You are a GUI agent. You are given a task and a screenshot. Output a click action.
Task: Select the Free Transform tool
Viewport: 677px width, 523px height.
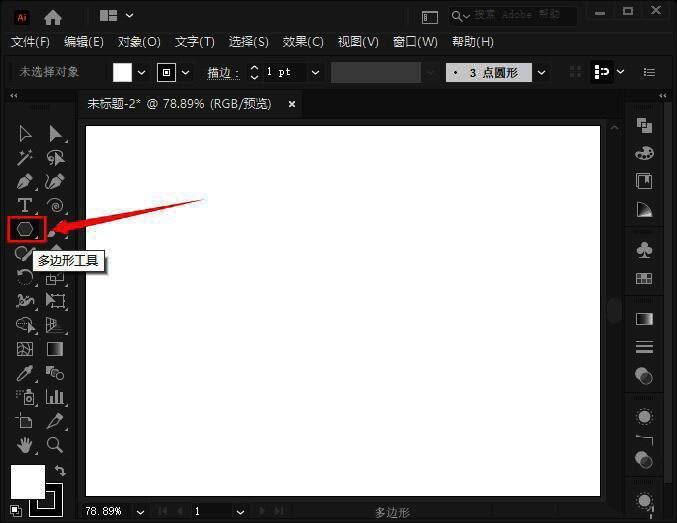[x=55, y=301]
